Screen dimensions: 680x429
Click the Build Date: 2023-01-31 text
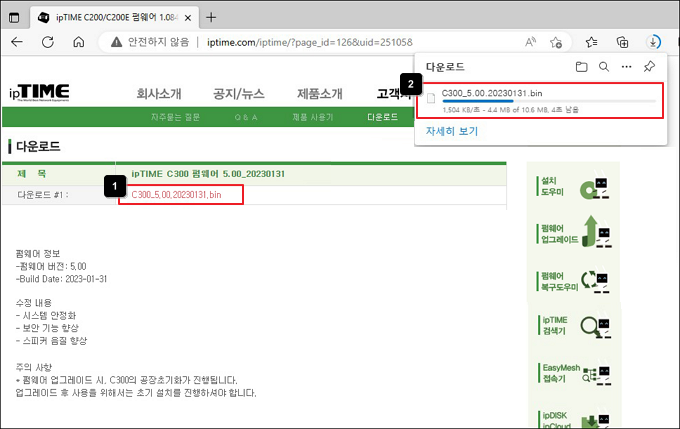(61, 279)
